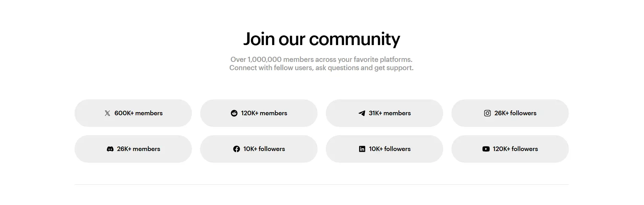This screenshot has height=205, width=644.
Task: Click the Connect with fellow users text
Action: 322,68
